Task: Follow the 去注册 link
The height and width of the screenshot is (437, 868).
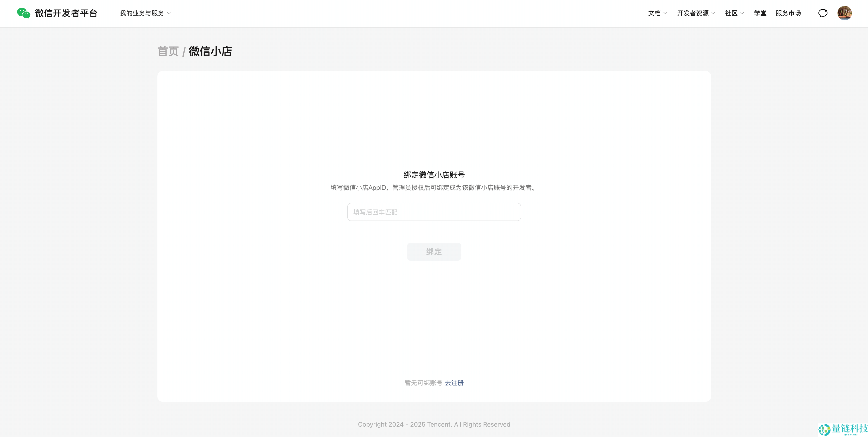Action: coord(454,383)
